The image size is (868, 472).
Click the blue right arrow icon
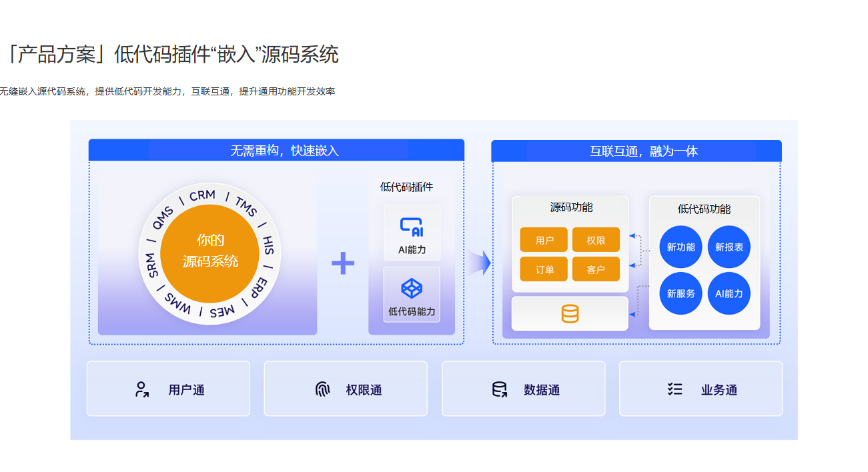[479, 263]
